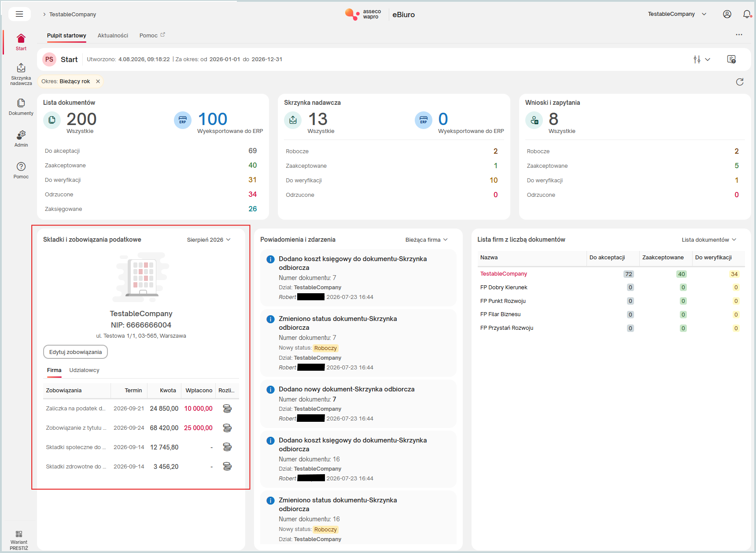Click Skrzynka nadawcza Wszystkie icon

pos(293,120)
